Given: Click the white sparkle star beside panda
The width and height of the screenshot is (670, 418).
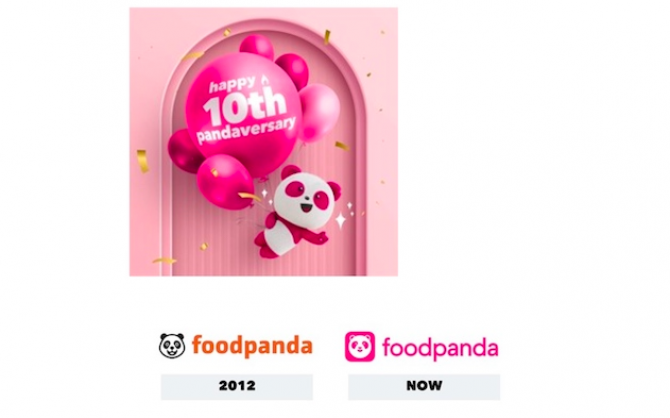Looking at the screenshot, I should (x=341, y=221).
